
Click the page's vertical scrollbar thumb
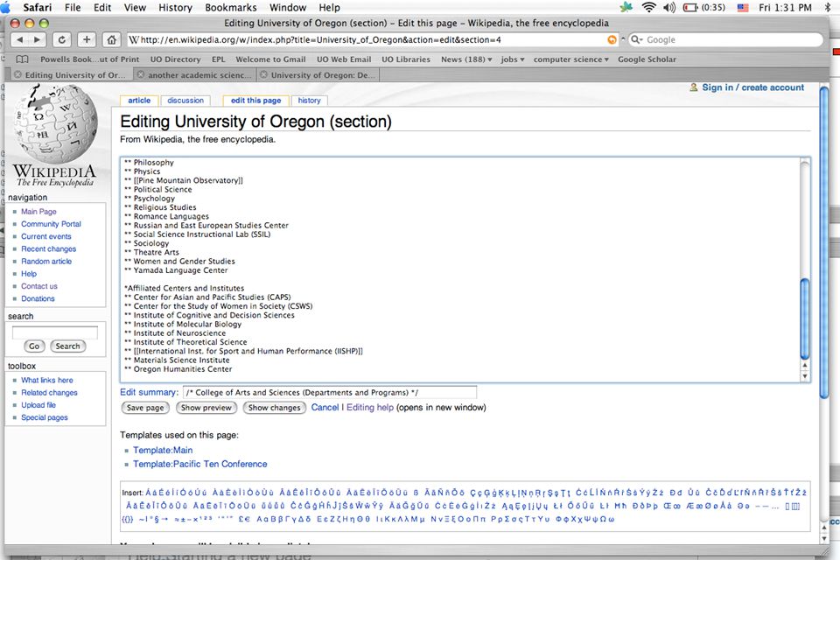[x=824, y=241]
